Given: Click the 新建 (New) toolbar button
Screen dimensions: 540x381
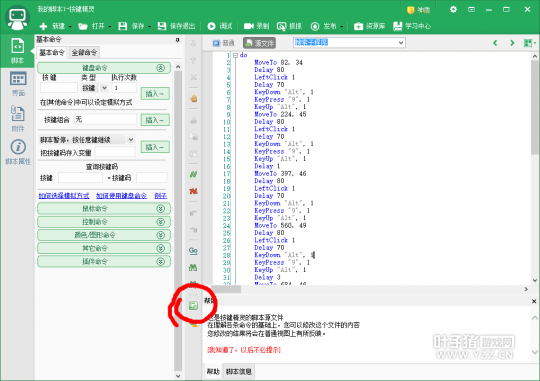Looking at the screenshot, I should [x=52, y=26].
